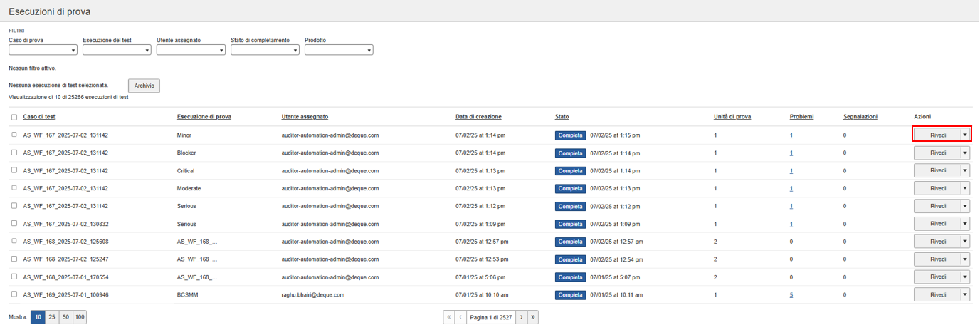Screen dimensions: 980x330
Task: Click the Archivio button
Action: [144, 86]
